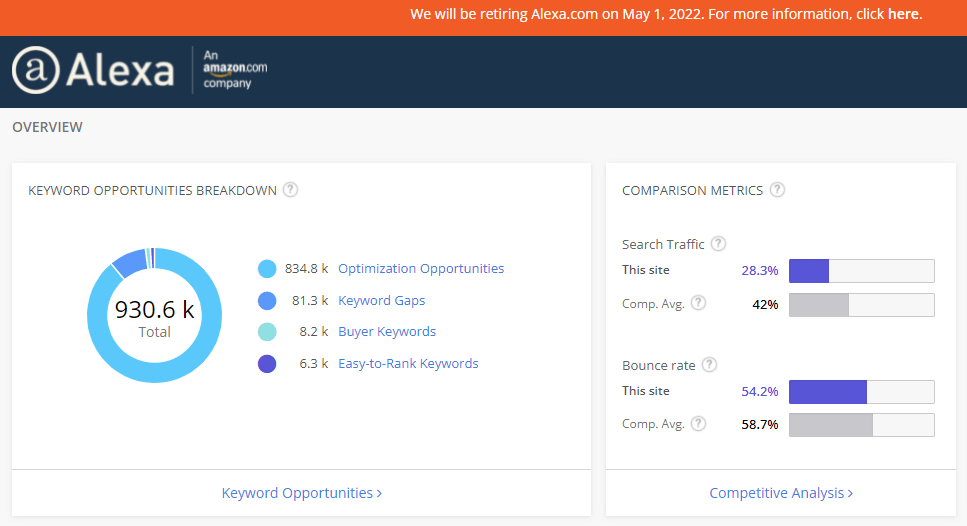Click the Bounce rate This site bar

(862, 392)
